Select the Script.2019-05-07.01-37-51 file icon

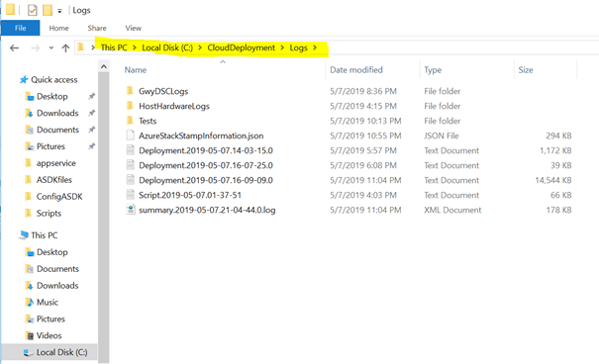click(131, 195)
